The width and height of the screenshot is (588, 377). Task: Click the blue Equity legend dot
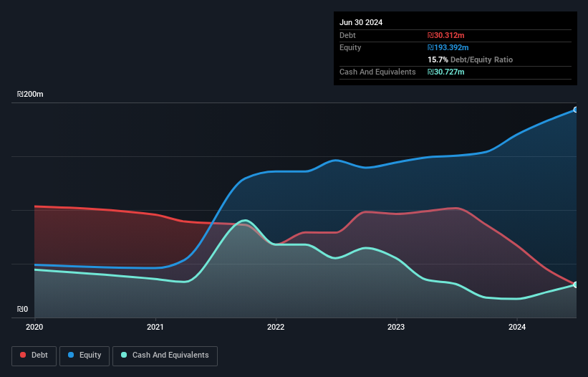click(71, 355)
